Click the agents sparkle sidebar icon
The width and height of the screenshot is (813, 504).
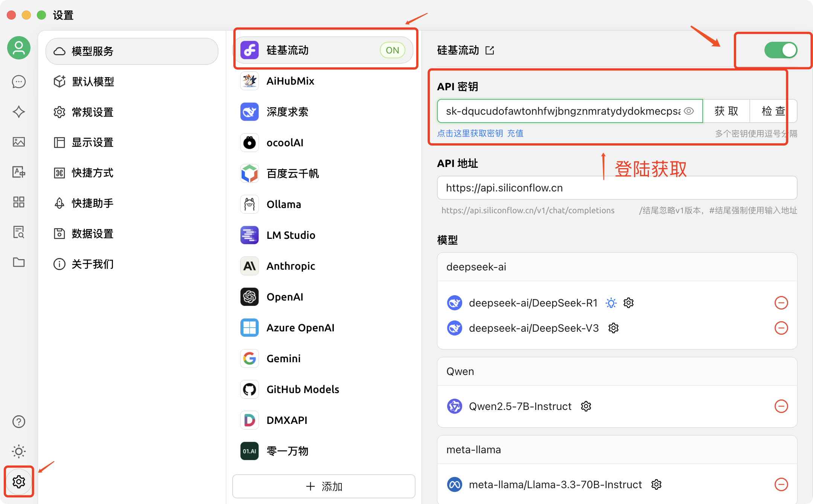(x=19, y=112)
